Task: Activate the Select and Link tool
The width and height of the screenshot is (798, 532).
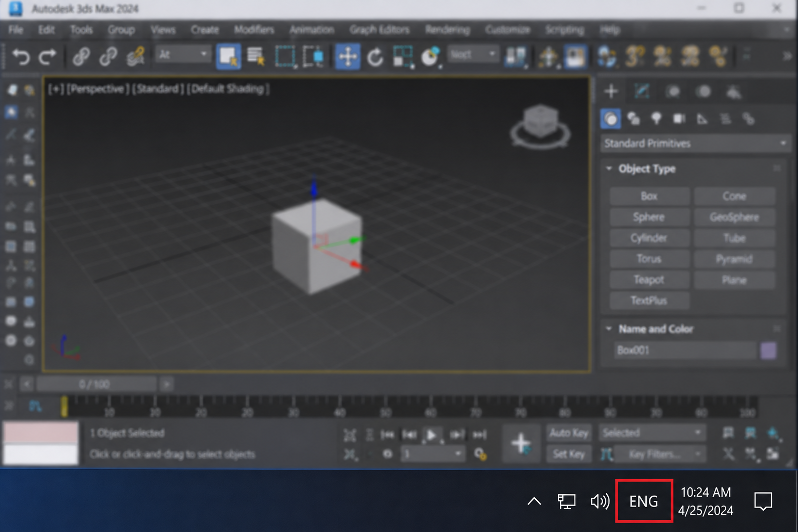Action: [x=81, y=56]
